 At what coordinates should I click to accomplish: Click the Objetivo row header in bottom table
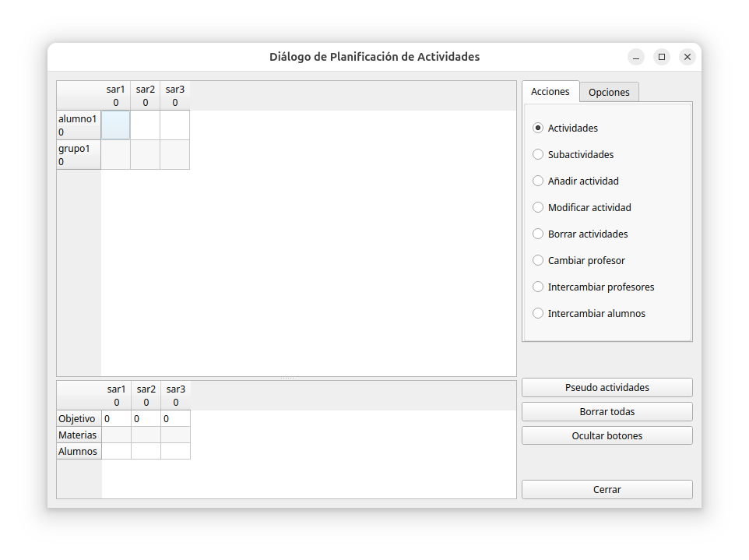click(79, 419)
